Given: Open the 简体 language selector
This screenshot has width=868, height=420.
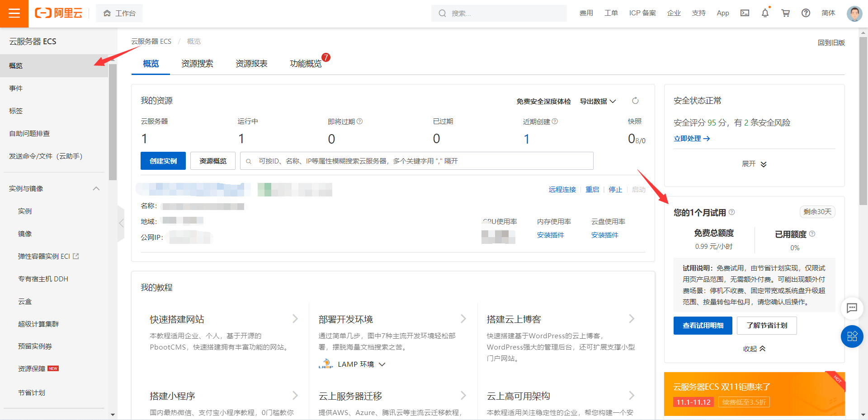Looking at the screenshot, I should coord(828,13).
